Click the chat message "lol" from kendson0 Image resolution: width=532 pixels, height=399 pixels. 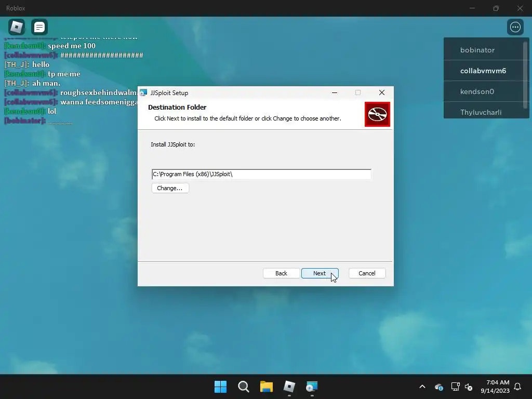pos(52,111)
